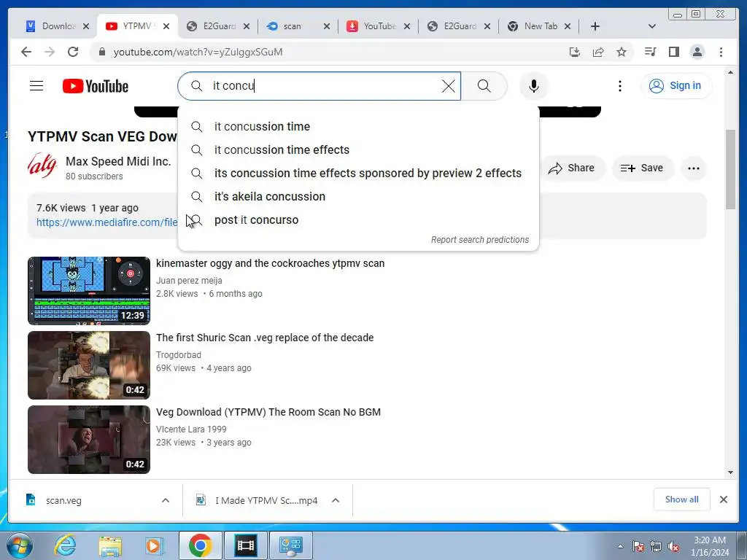Open YouTube settings three-dot menu
747x560 pixels.
click(x=619, y=86)
